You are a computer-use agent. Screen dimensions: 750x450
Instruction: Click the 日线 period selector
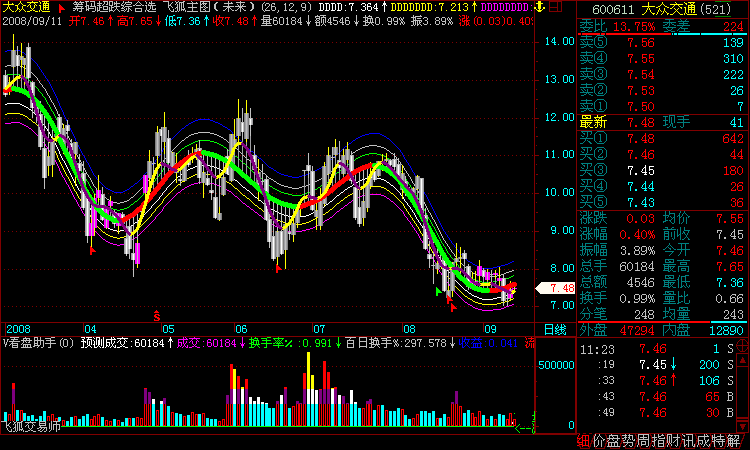point(555,329)
